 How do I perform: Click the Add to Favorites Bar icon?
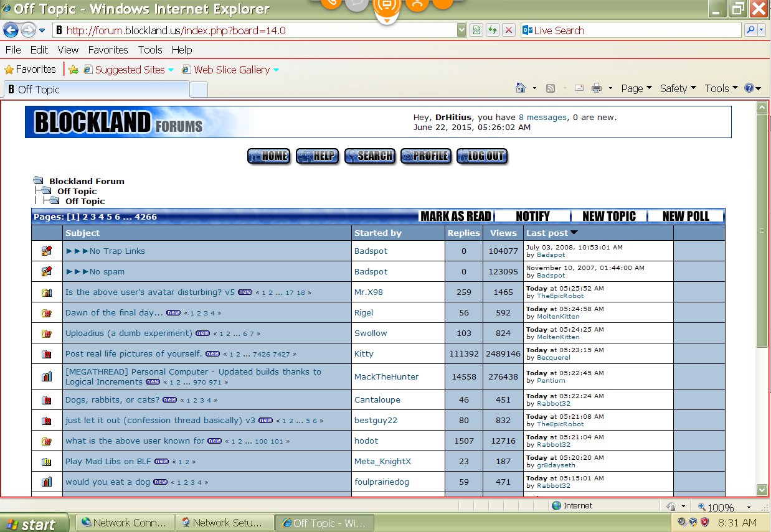(73, 70)
